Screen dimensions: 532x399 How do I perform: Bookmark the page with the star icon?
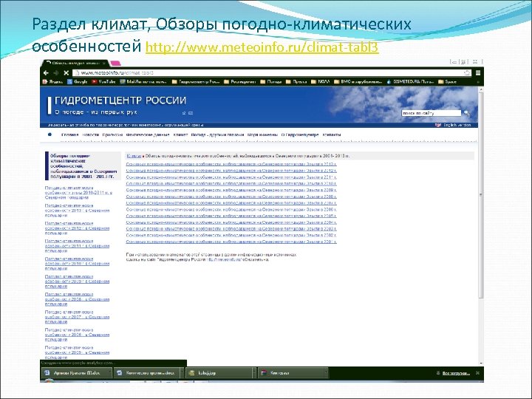(467, 73)
